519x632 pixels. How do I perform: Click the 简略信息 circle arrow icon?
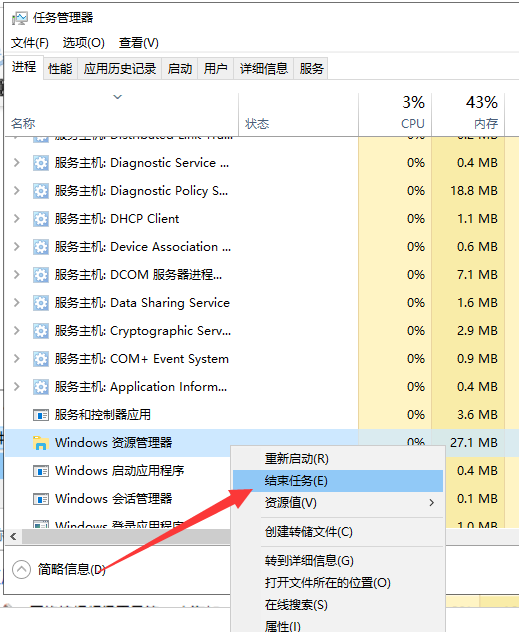[21, 570]
